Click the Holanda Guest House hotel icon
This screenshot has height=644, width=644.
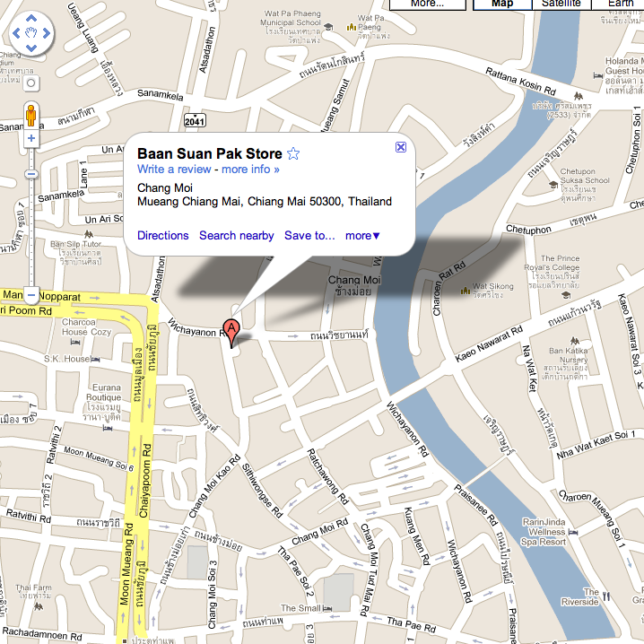click(x=598, y=75)
